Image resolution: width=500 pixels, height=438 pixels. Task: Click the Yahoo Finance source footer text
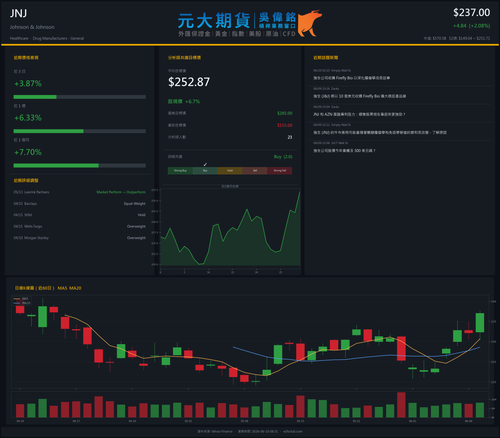tap(215, 431)
